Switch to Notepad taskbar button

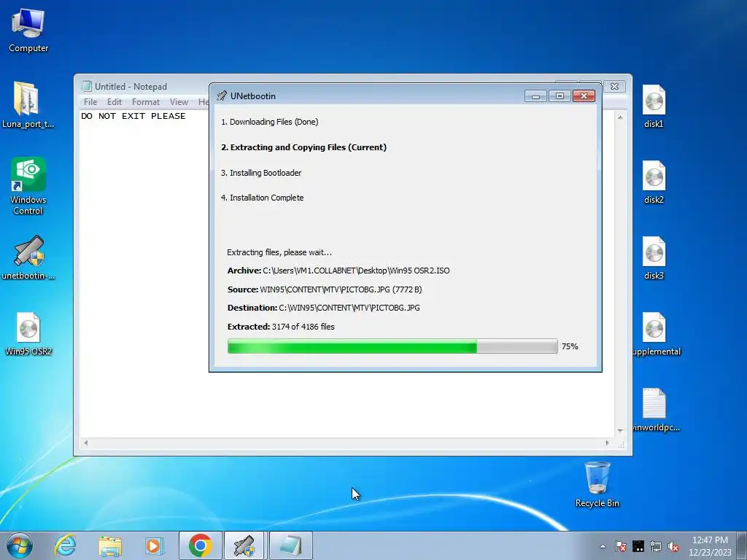[x=290, y=545]
